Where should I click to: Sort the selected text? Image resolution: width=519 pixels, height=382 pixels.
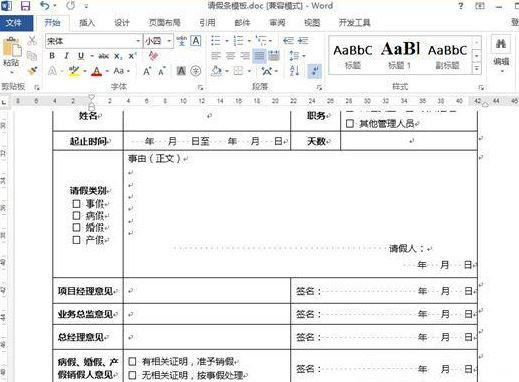295,71
